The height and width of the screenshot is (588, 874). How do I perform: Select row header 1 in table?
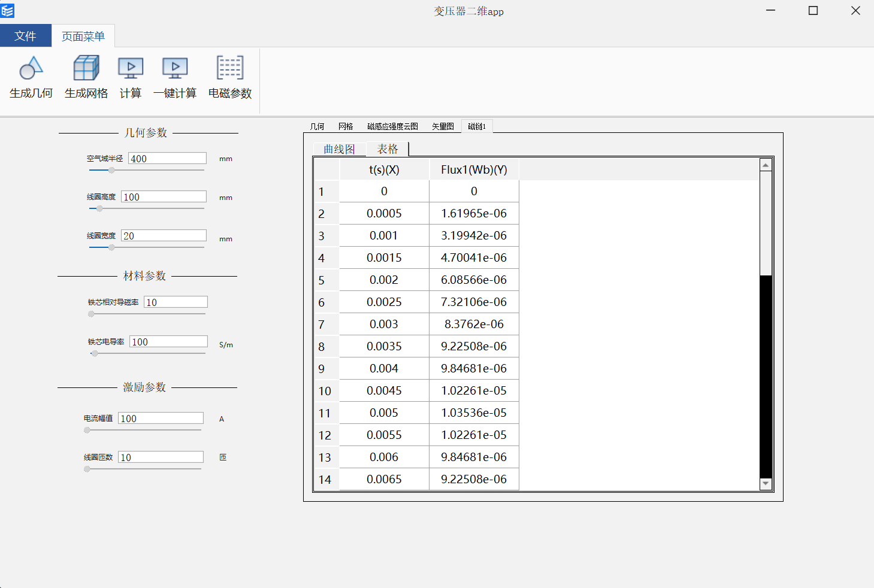pyautogui.click(x=327, y=192)
